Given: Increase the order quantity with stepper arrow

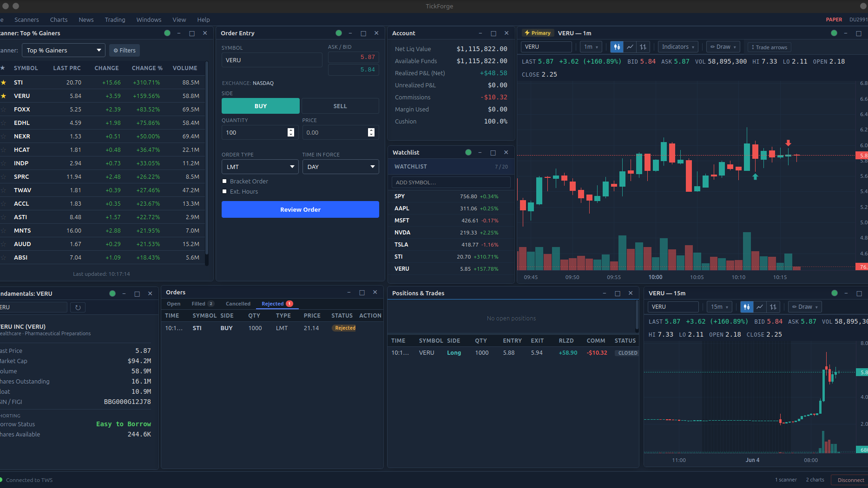Looking at the screenshot, I should 291,130.
